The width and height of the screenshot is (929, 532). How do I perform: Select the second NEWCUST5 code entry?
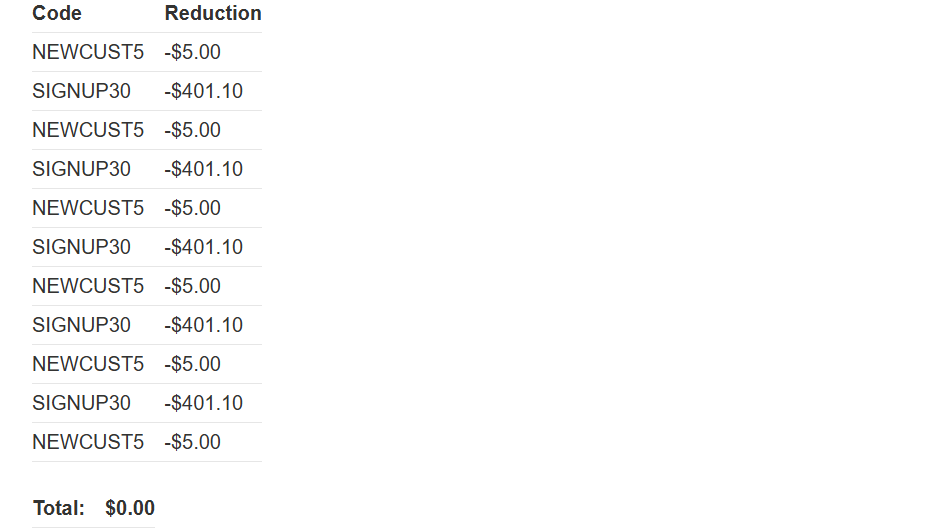(x=88, y=130)
